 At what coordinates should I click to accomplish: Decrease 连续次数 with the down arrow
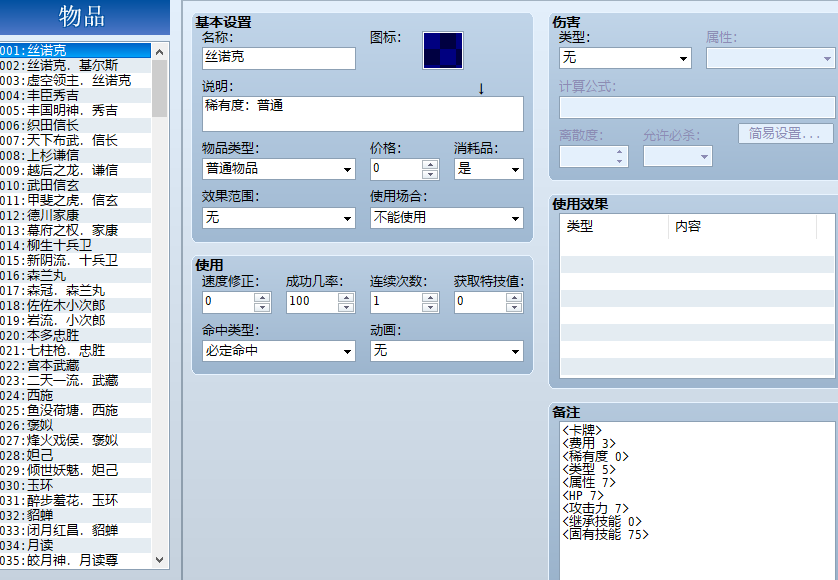(x=430, y=307)
